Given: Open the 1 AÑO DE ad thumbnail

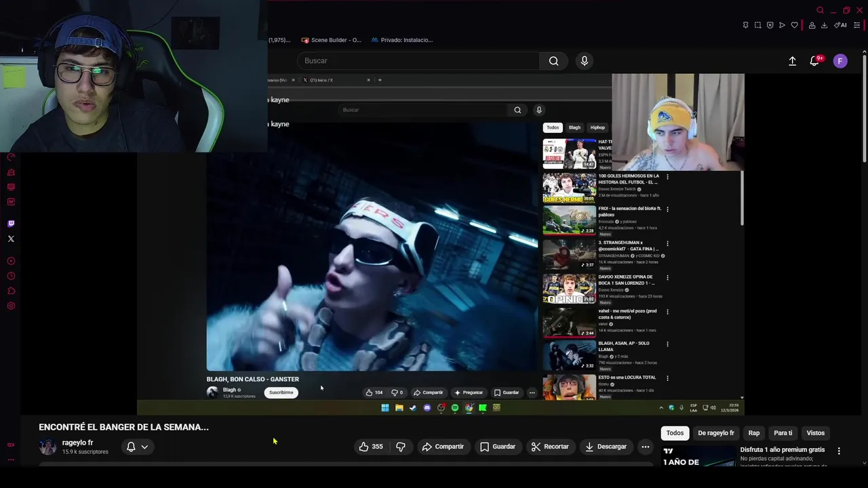Looking at the screenshot, I should point(698,455).
